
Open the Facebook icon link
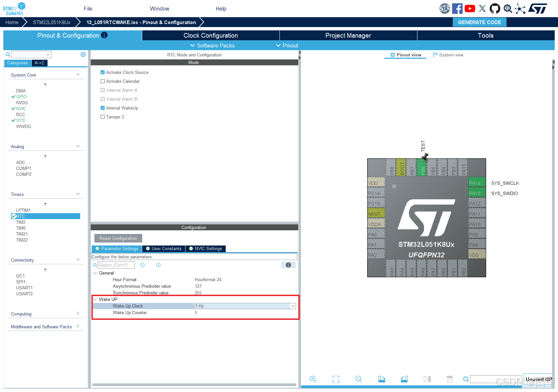pyautogui.click(x=457, y=9)
